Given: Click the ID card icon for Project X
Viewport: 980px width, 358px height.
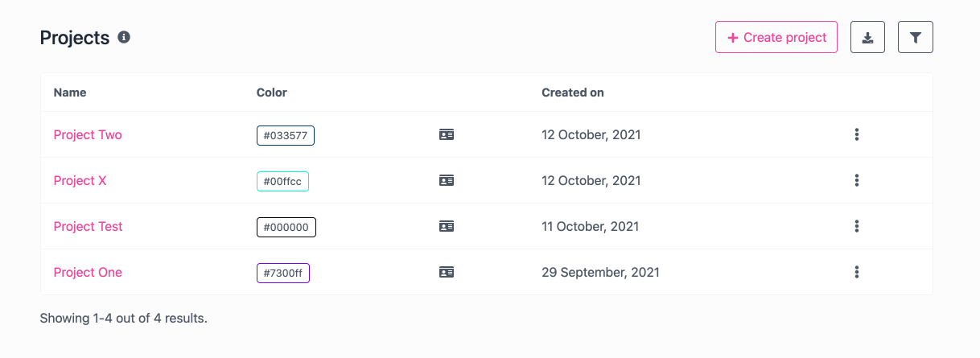Looking at the screenshot, I should 447,181.
